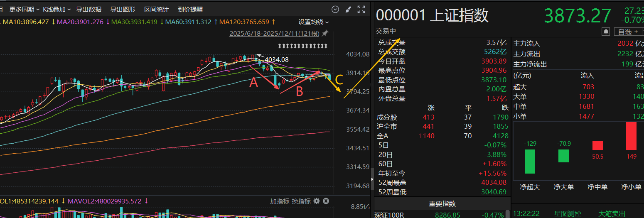Click the 主力净流出 199 value
This screenshot has width=644, height=218.
click(628, 64)
